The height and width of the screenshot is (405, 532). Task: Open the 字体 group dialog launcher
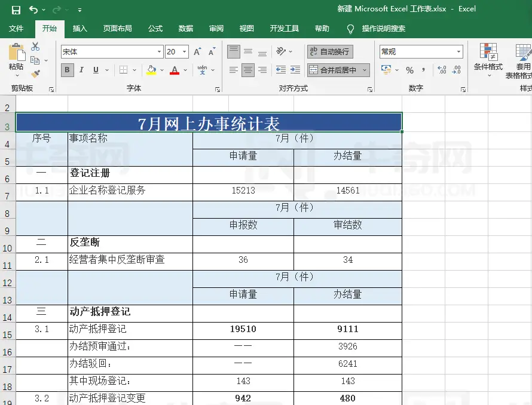point(218,90)
